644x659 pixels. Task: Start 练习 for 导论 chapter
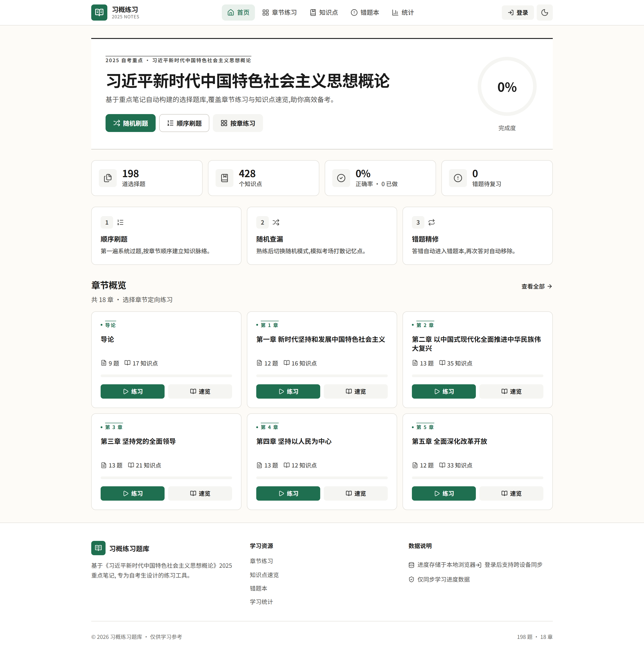pos(133,391)
